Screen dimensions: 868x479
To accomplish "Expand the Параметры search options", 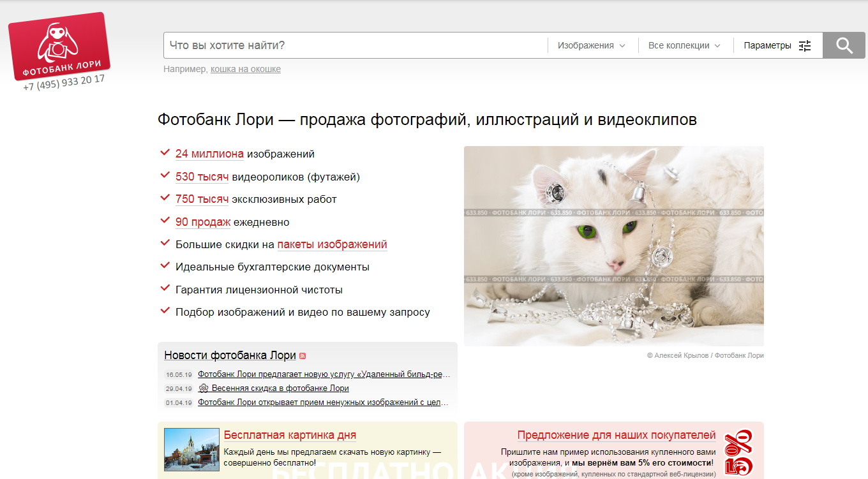I will click(x=767, y=45).
